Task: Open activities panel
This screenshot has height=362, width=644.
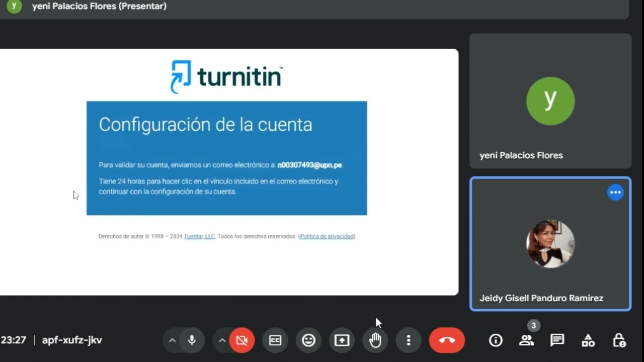Action: [x=588, y=340]
